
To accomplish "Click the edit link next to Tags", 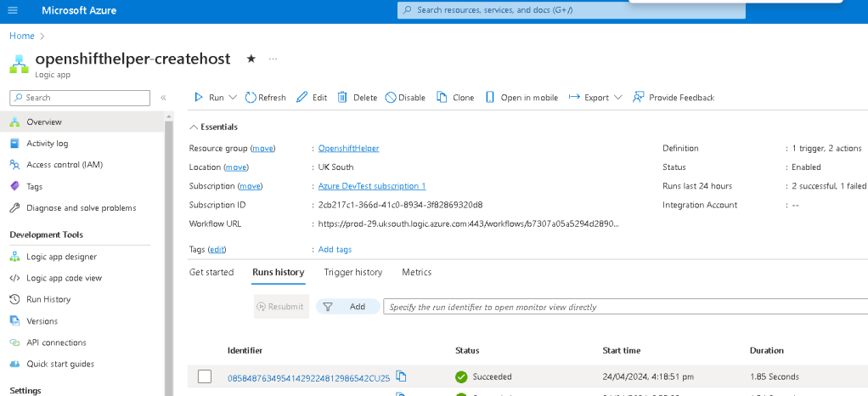I will coord(217,250).
